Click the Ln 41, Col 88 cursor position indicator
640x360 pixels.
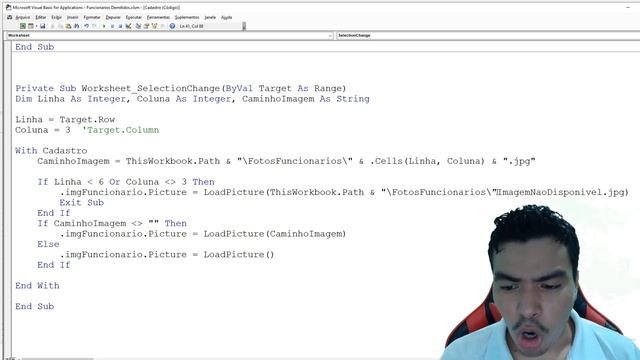[191, 26]
